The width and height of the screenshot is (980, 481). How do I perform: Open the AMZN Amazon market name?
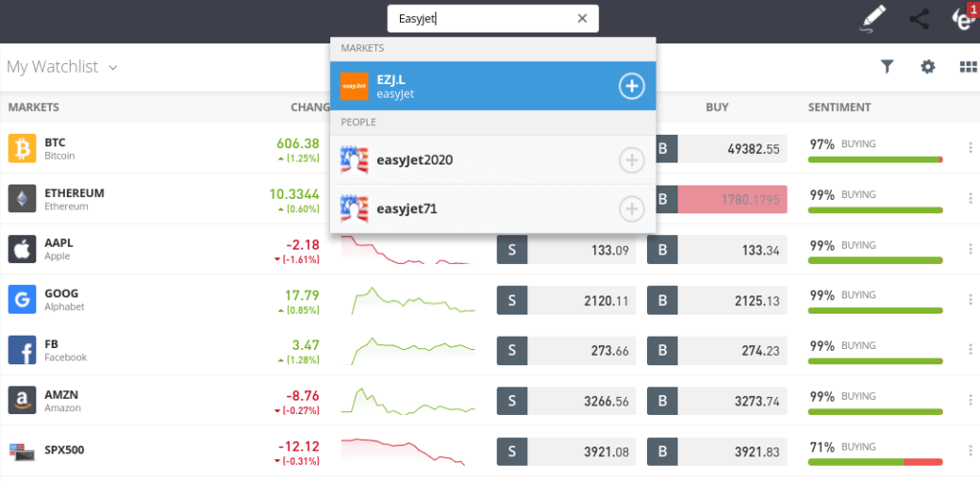tap(62, 401)
